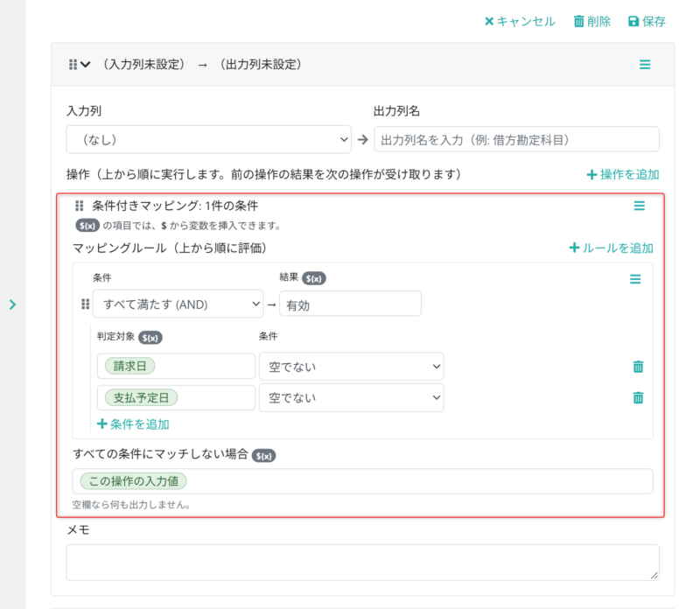
Task: Click the ルールを追加 link
Action: coord(611,248)
